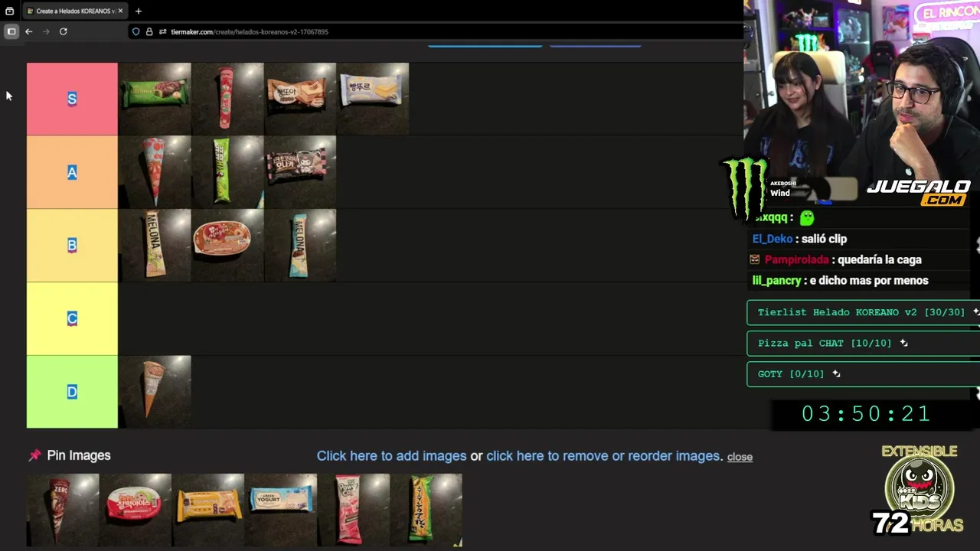The width and height of the screenshot is (980, 551).
Task: Pick the red oval tub from image pool
Action: [136, 510]
